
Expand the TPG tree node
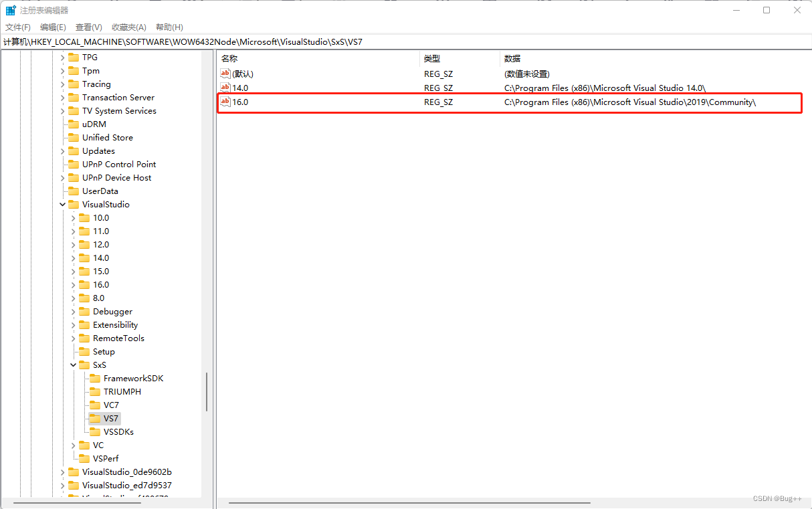63,58
